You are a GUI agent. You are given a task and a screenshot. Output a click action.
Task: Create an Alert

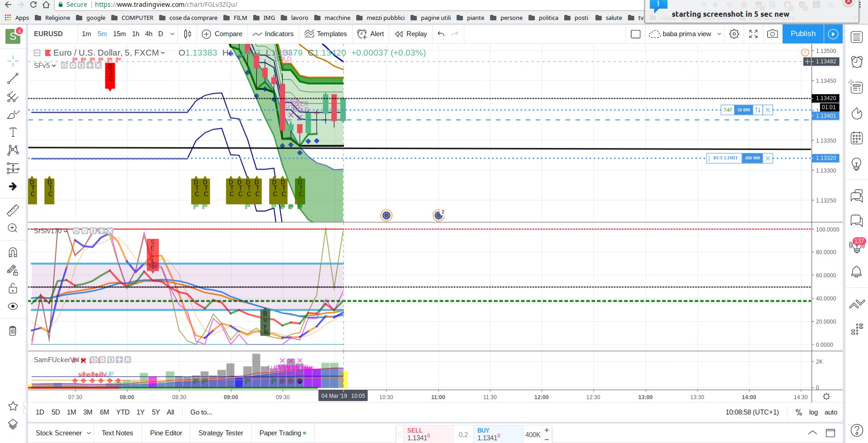tap(371, 34)
